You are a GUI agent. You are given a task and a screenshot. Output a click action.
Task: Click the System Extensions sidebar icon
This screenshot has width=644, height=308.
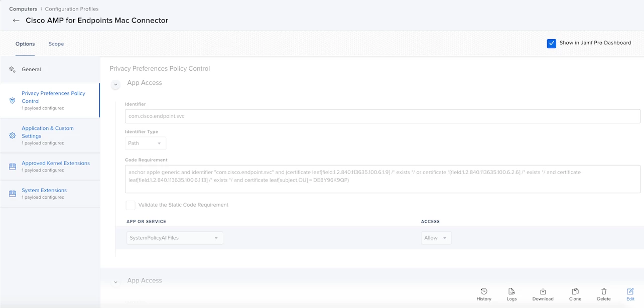[x=13, y=193]
